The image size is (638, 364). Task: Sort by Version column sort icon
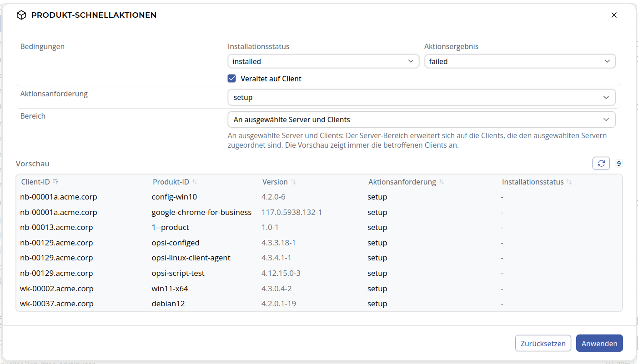click(293, 182)
